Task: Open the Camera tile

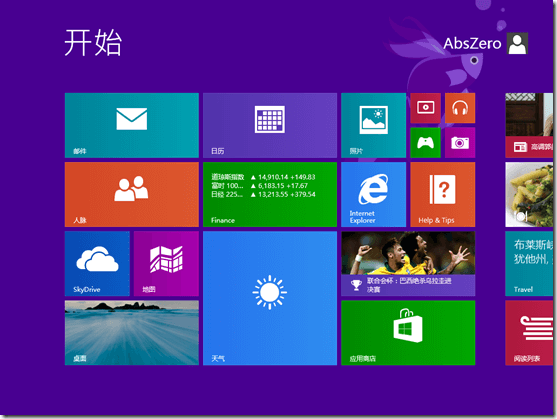Action: 460,142
